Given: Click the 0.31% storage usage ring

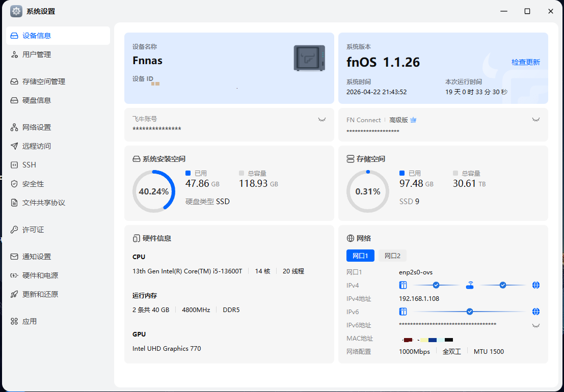Looking at the screenshot, I should pyautogui.click(x=367, y=191).
